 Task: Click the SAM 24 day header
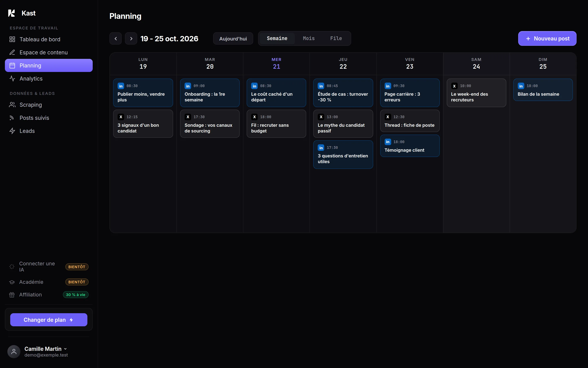[x=476, y=64]
